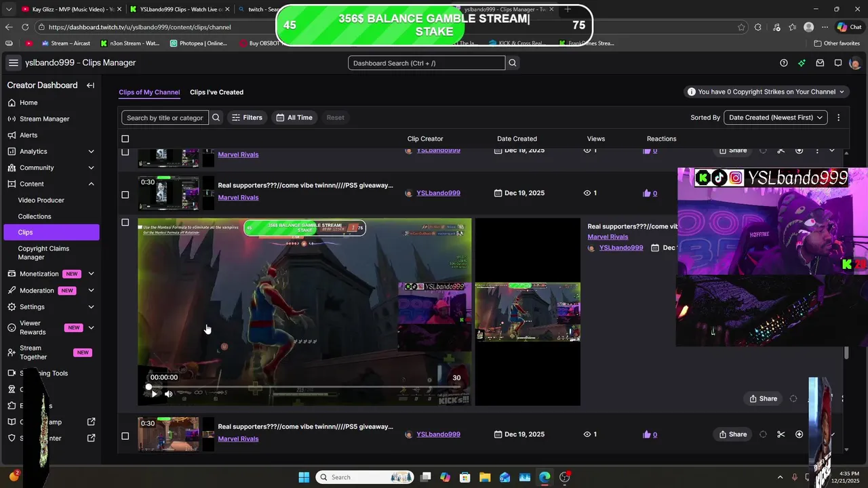Collapse the Creator Dashboard sidebar

click(x=90, y=85)
